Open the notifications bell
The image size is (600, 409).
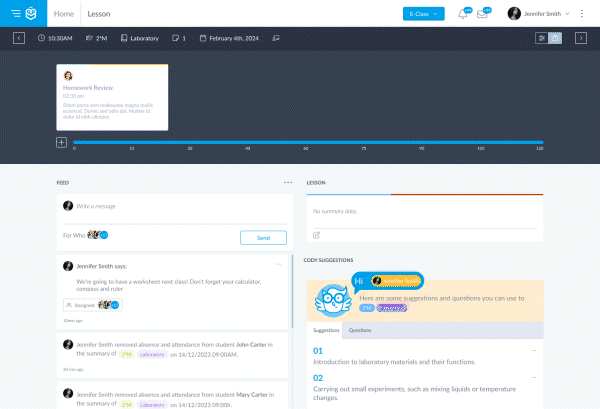463,14
